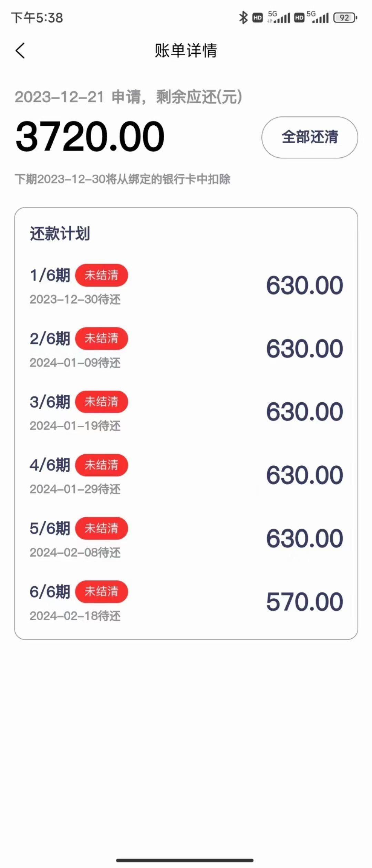Screen dimensions: 372x868
Task: Tap the 还款计划 section header
Action: click(x=60, y=234)
